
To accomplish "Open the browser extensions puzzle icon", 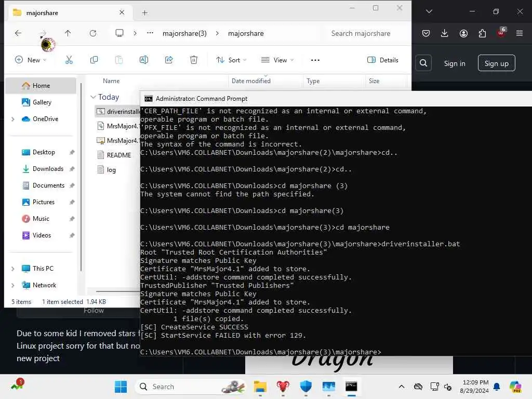I will [482, 33].
